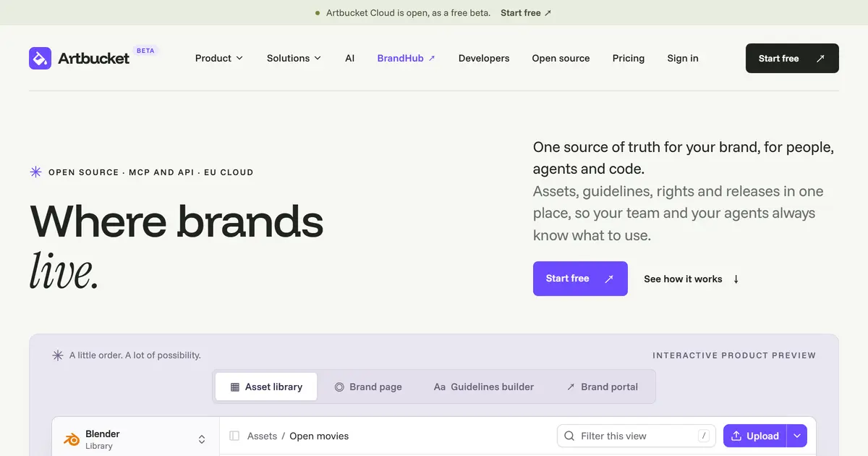This screenshot has width=868, height=456.
Task: Expand the Blender Library switcher chevrons
Action: 202,439
